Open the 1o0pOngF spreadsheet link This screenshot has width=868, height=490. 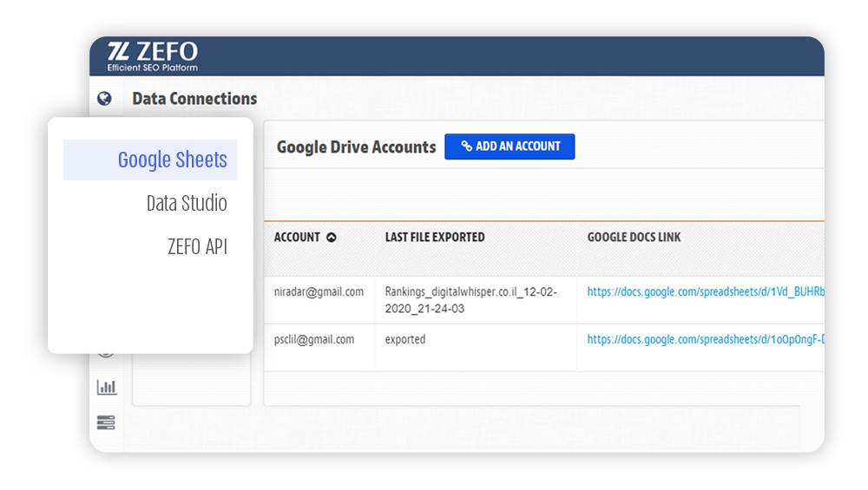[x=706, y=340]
